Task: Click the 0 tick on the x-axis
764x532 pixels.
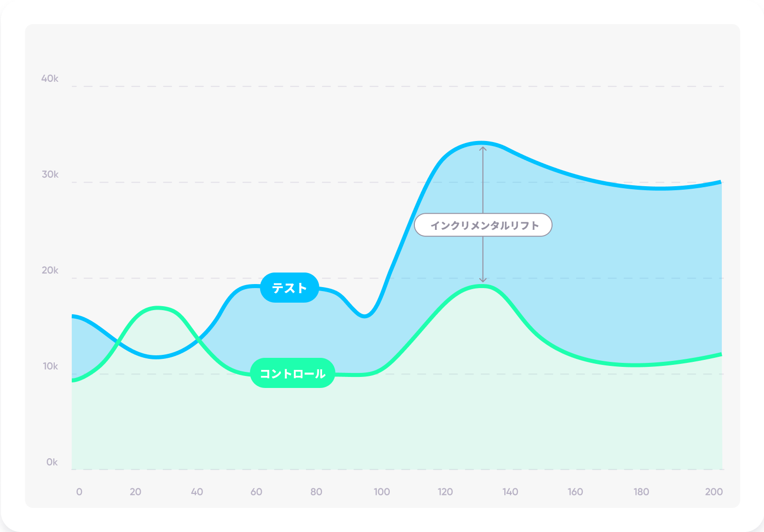Action: point(79,492)
